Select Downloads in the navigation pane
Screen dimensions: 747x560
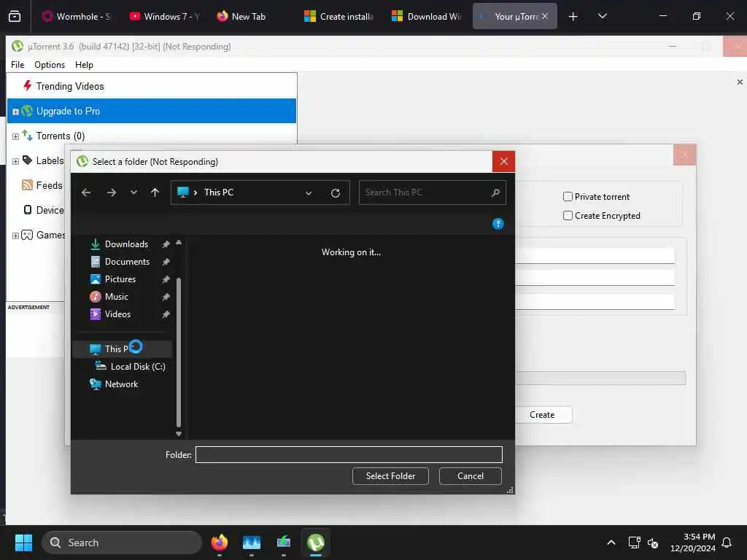tap(126, 244)
